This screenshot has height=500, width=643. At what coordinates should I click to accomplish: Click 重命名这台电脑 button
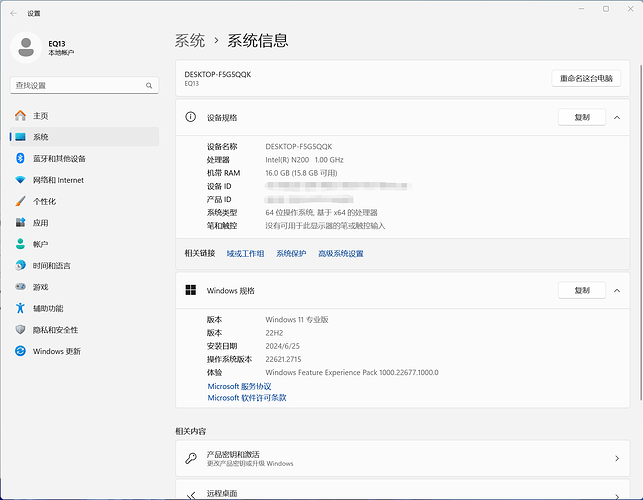(586, 78)
